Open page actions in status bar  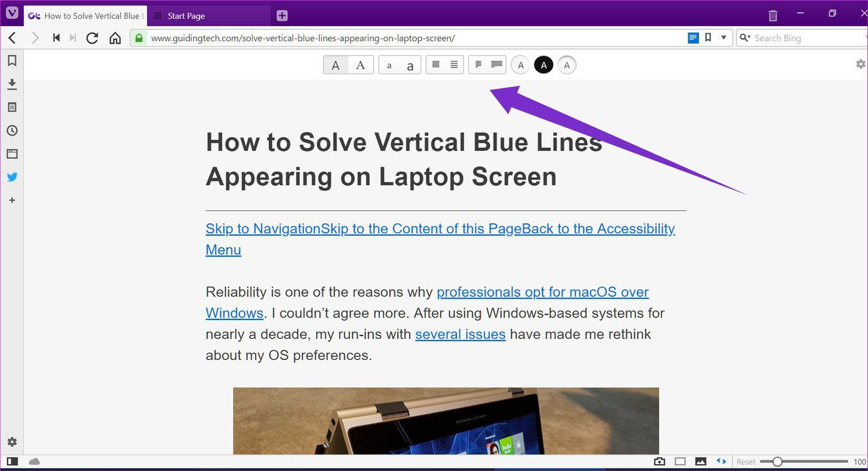[x=721, y=462]
